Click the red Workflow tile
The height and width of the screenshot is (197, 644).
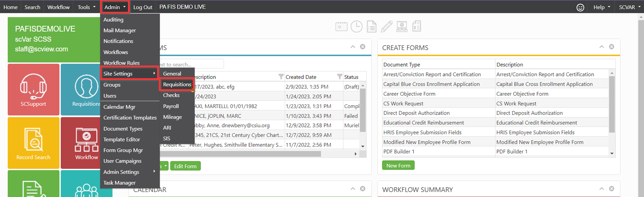(x=86, y=142)
